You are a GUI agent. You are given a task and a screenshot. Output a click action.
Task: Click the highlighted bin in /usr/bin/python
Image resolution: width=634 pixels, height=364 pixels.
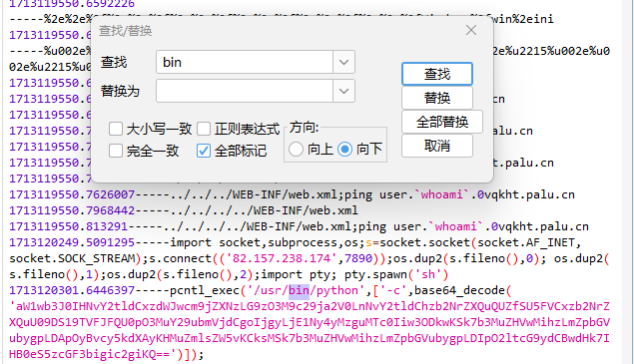point(299,290)
